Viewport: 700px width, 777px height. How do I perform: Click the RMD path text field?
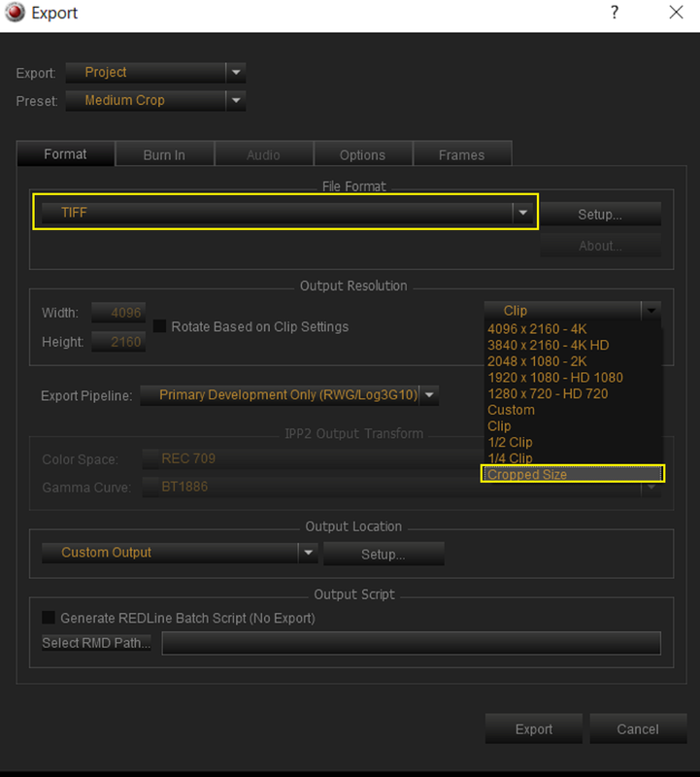tap(412, 643)
